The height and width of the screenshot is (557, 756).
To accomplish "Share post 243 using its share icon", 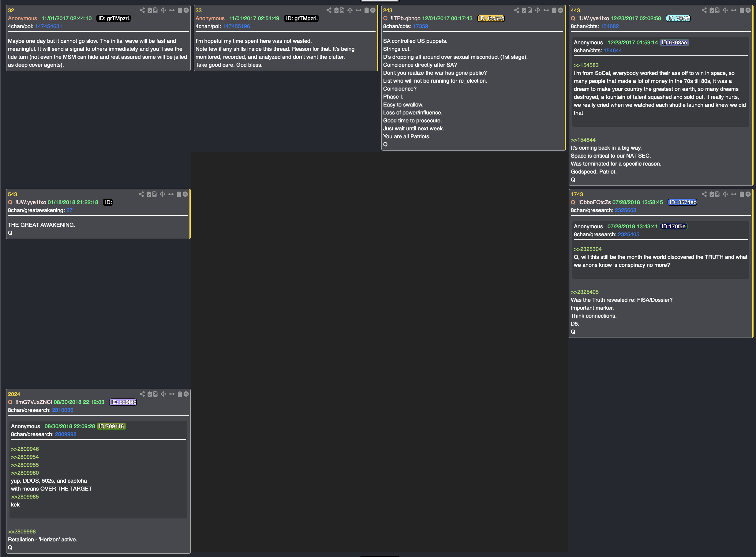I will (x=517, y=10).
